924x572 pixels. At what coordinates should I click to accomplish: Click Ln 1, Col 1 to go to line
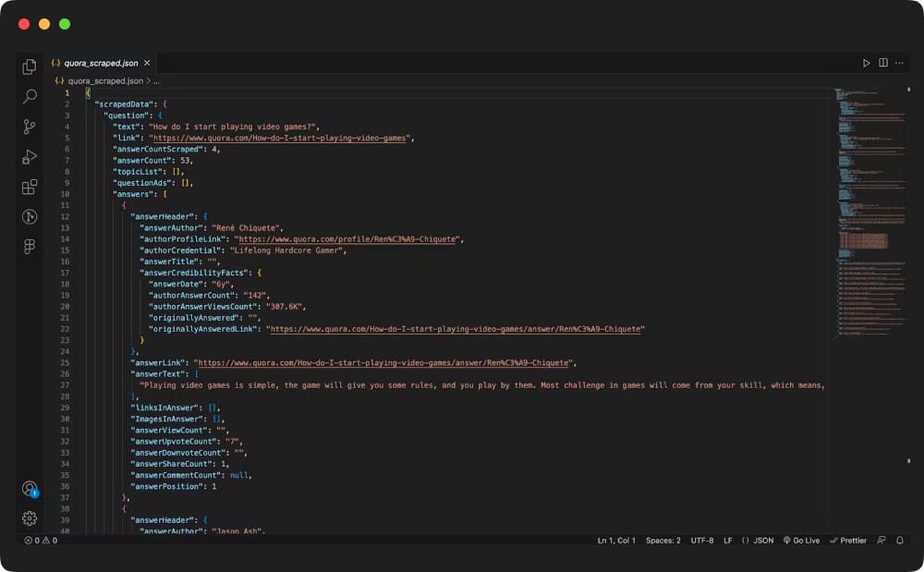tap(615, 540)
